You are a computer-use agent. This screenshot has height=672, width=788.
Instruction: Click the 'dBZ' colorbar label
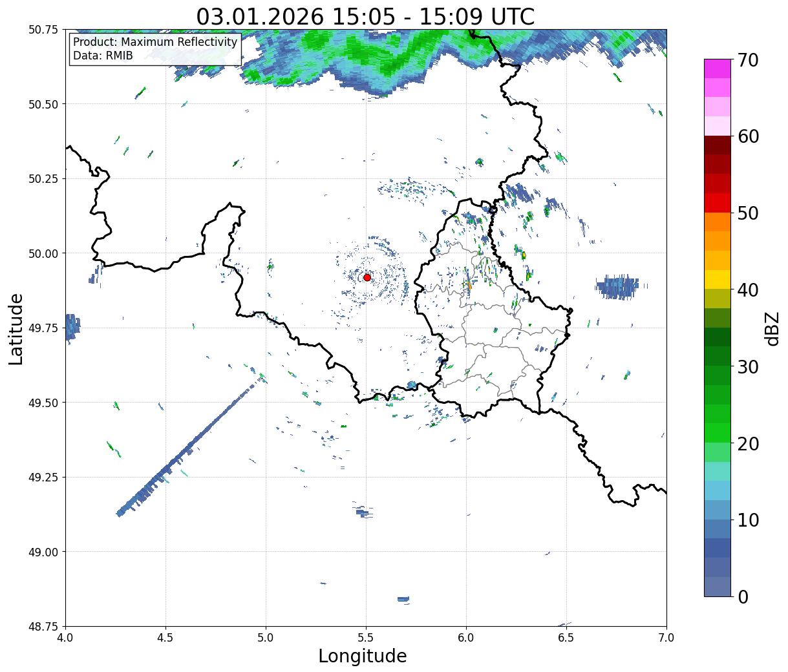pos(772,329)
